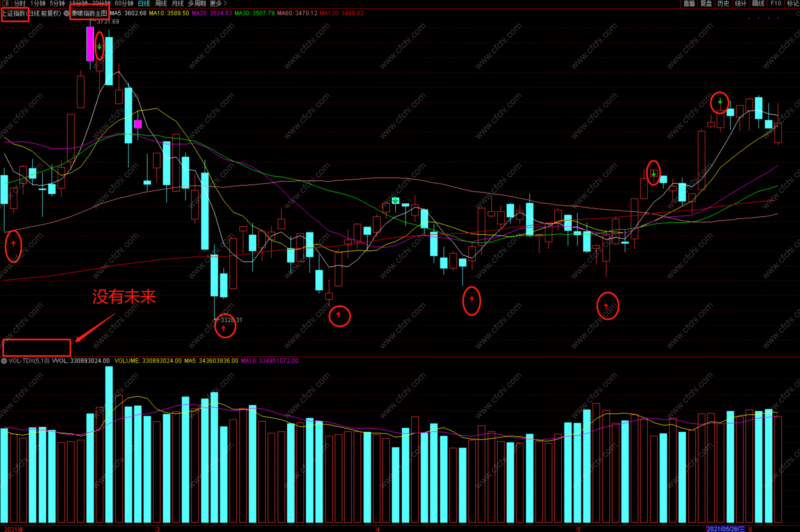Select the 分时 intraday period
800x532 pixels.
tap(20, 4)
